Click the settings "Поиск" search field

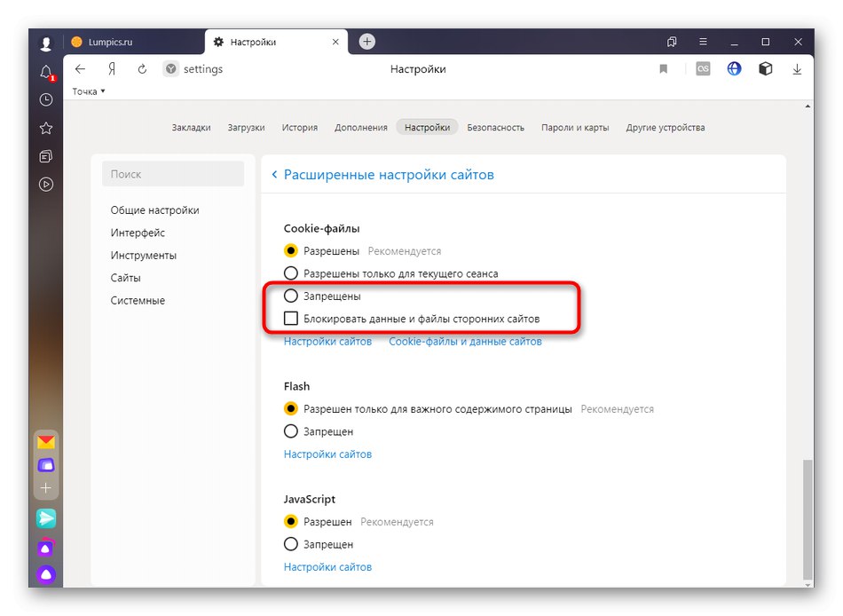tap(173, 174)
